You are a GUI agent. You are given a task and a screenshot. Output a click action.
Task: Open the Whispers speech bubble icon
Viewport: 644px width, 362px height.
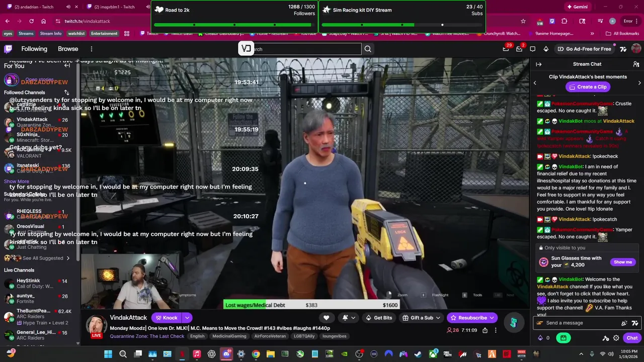533,49
